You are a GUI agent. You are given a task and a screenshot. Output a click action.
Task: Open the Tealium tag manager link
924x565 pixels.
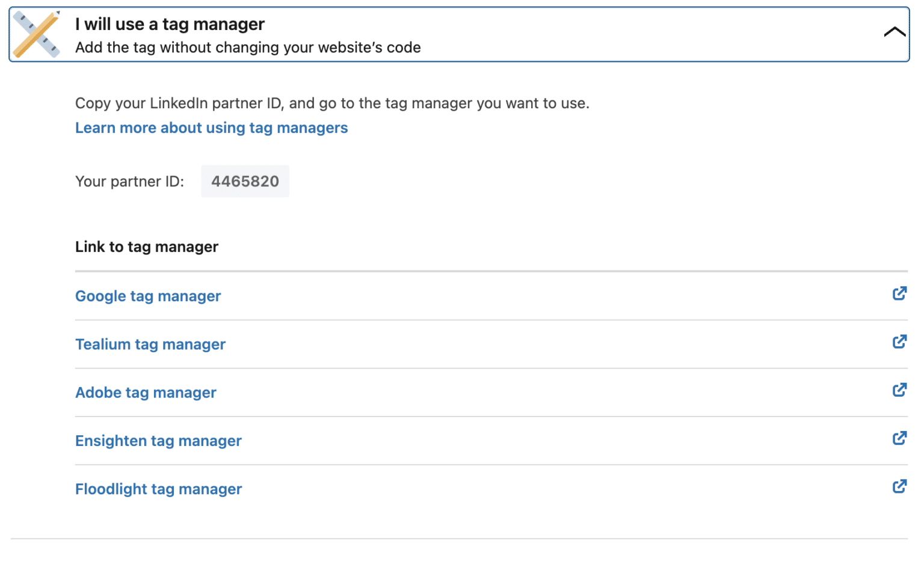click(x=150, y=344)
